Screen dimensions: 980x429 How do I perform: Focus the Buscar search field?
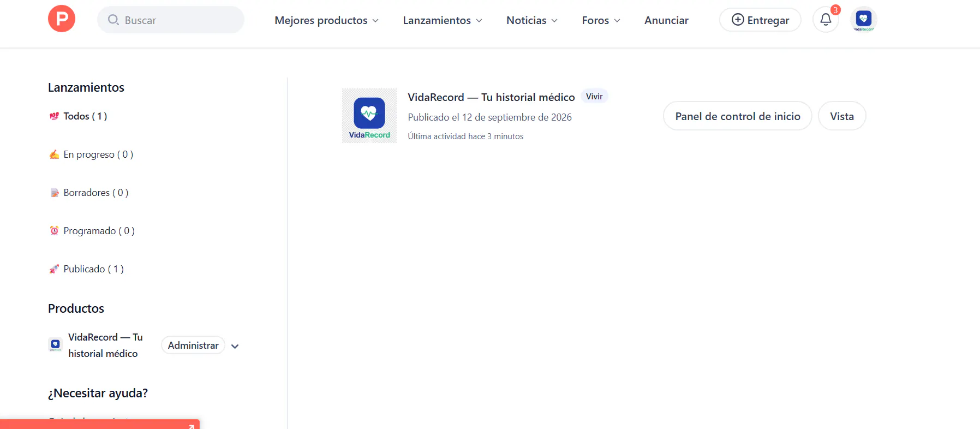171,20
